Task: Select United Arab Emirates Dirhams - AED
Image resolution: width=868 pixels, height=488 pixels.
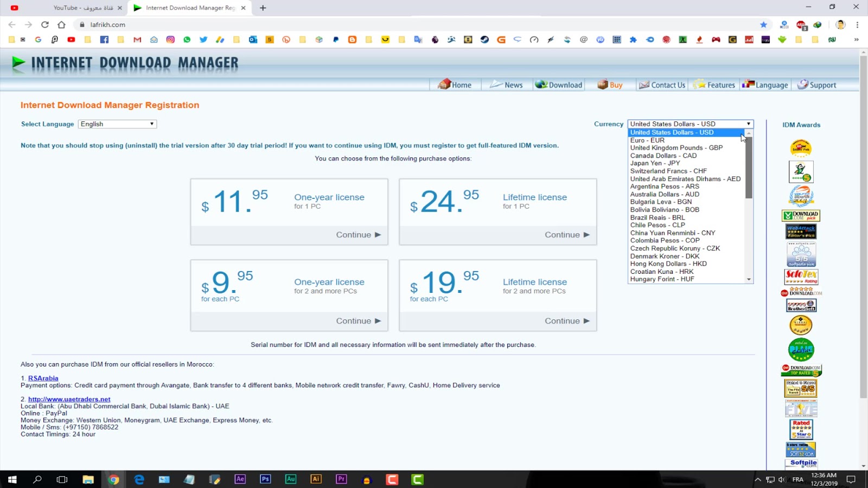Action: point(685,179)
